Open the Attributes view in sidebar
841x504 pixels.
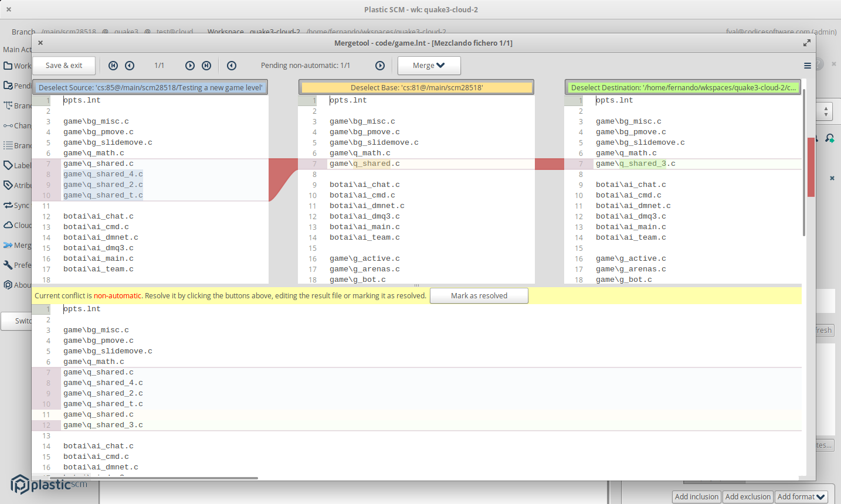8,185
